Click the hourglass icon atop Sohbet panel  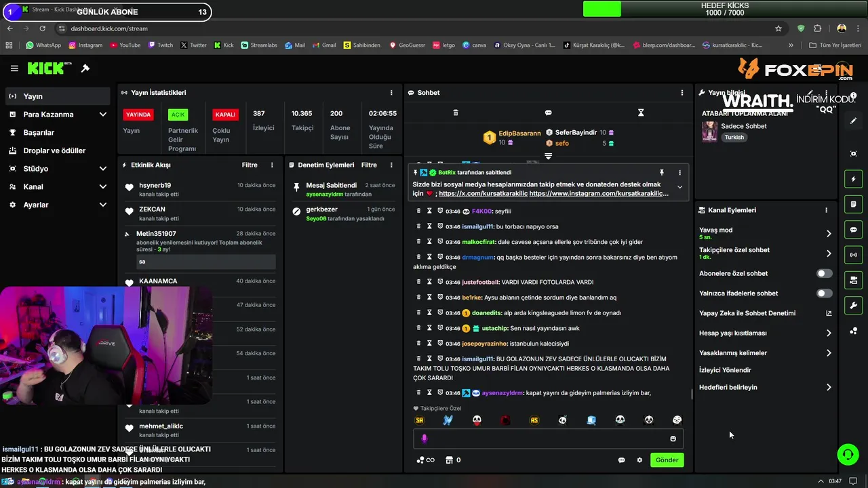641,113
